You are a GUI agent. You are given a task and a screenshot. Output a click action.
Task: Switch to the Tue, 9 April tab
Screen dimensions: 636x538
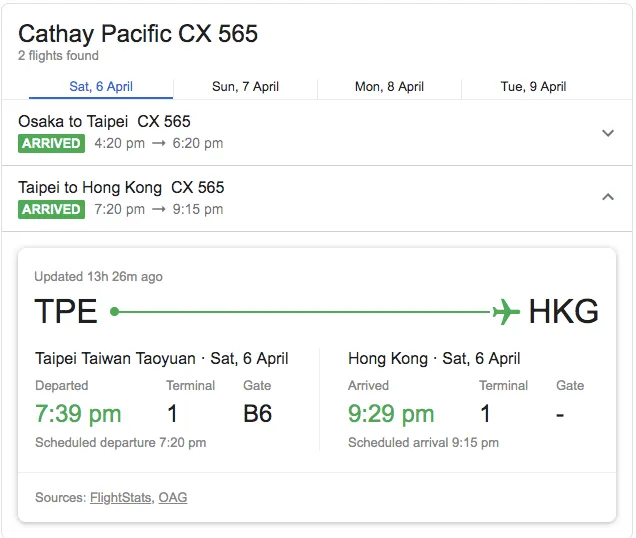click(533, 86)
